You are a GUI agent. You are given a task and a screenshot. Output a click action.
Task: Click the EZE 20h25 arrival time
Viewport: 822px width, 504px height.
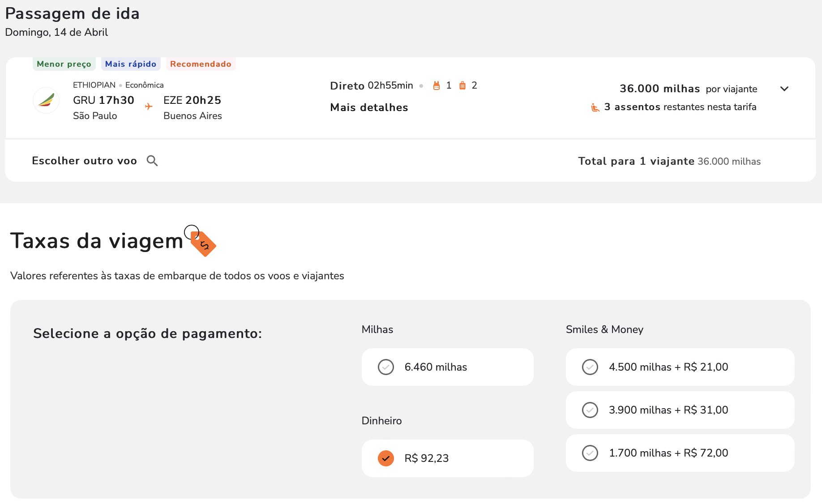(x=192, y=100)
